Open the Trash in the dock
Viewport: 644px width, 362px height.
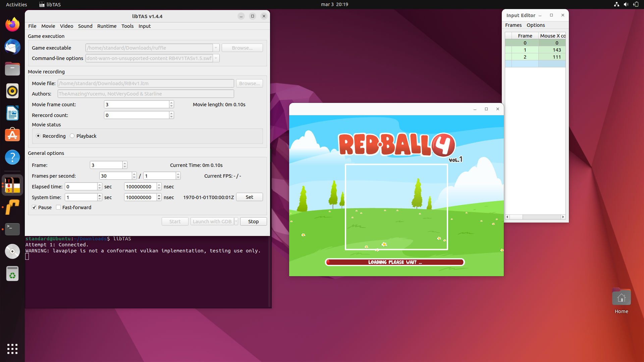click(12, 274)
